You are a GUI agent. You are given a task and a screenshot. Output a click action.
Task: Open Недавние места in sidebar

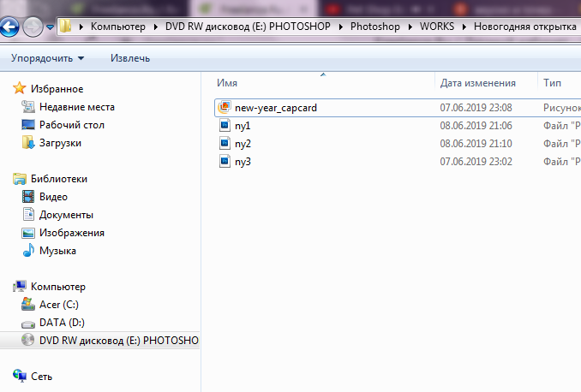[x=77, y=107]
